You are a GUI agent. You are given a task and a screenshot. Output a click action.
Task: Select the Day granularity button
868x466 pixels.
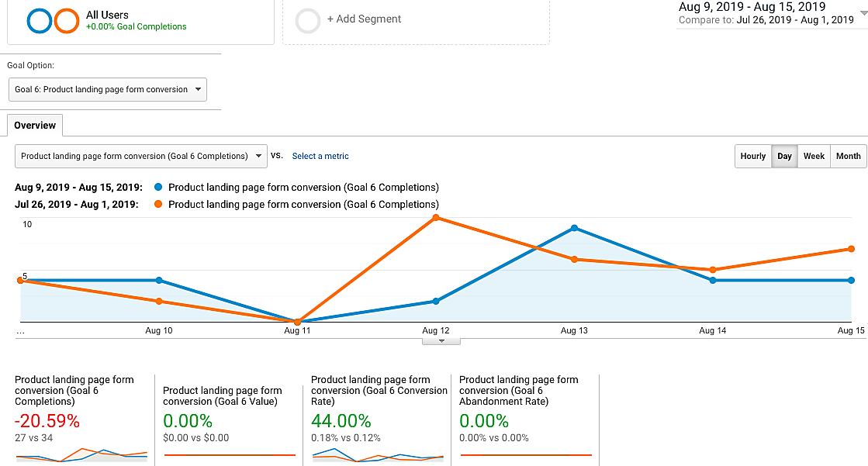tap(784, 156)
